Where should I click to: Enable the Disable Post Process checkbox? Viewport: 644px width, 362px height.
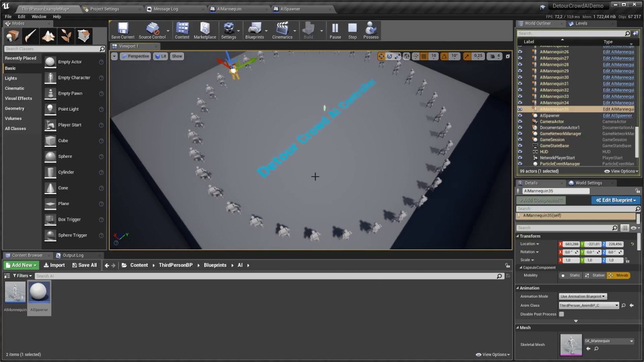coord(561,314)
